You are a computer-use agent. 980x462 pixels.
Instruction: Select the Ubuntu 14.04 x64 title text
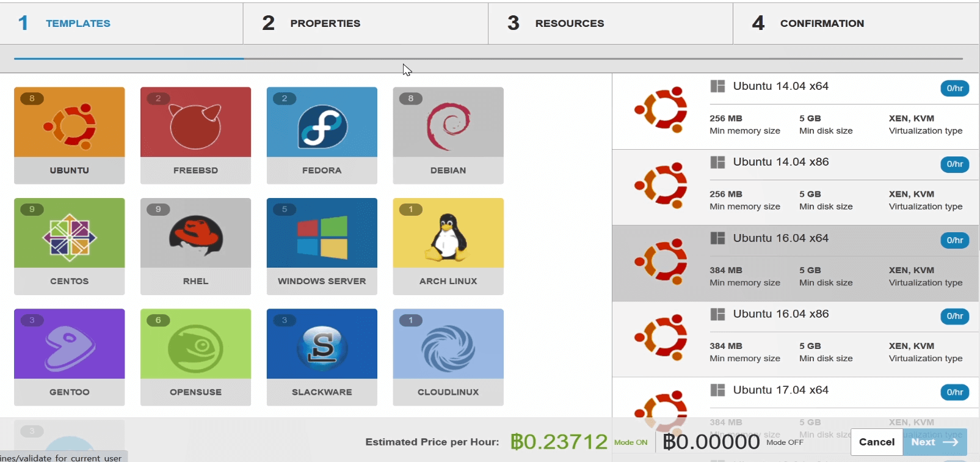click(x=780, y=86)
